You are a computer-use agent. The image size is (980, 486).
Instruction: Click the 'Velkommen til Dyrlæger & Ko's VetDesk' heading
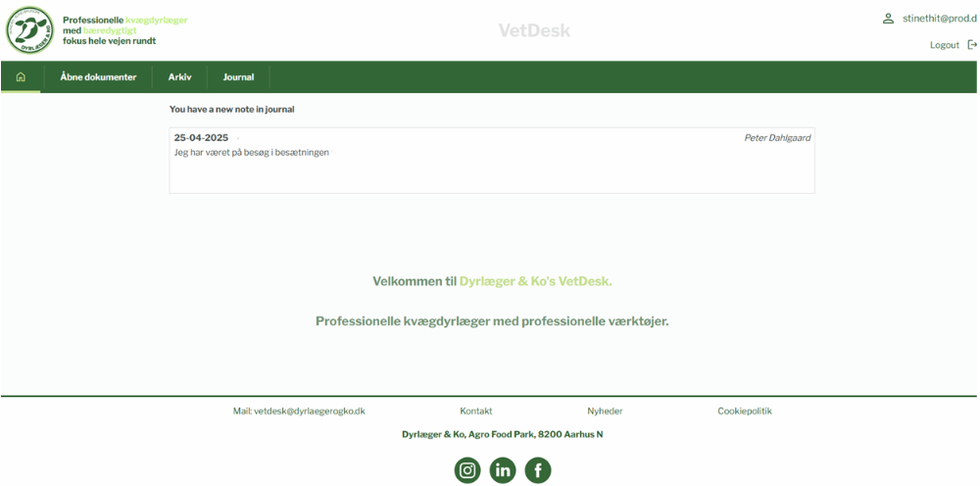pos(492,281)
